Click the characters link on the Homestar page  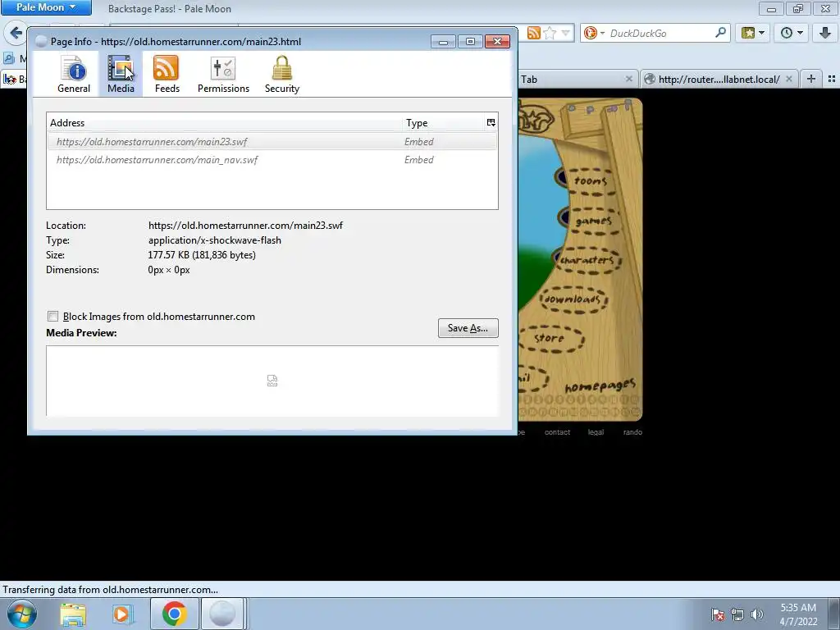tap(587, 260)
